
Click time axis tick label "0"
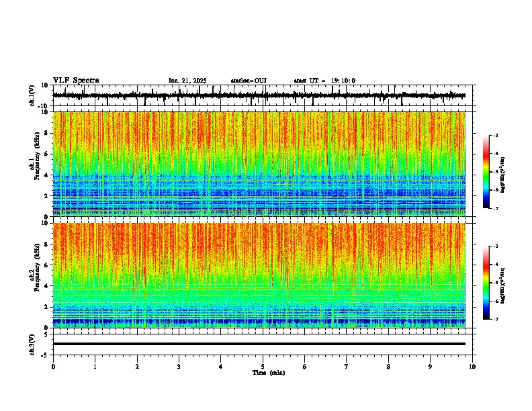tap(53, 367)
